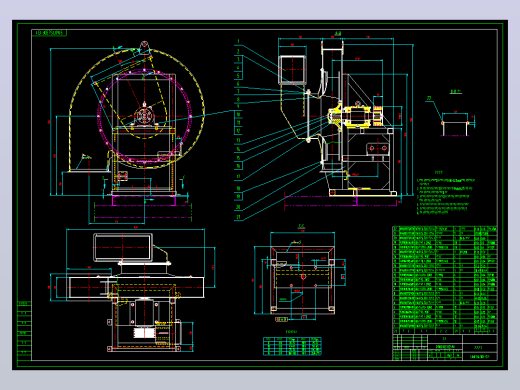Select part balloon number 20

point(238,207)
